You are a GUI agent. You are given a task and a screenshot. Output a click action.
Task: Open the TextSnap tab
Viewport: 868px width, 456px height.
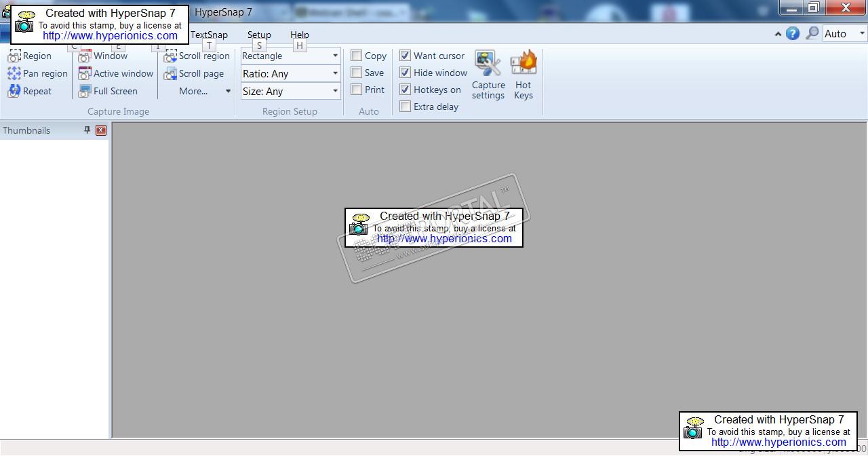coord(209,35)
